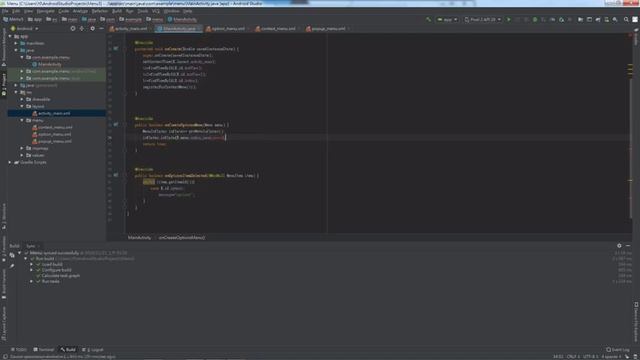Click the wrench icon in Build panel sidebar
Screen dimensions: 640x360
(x=12, y=266)
